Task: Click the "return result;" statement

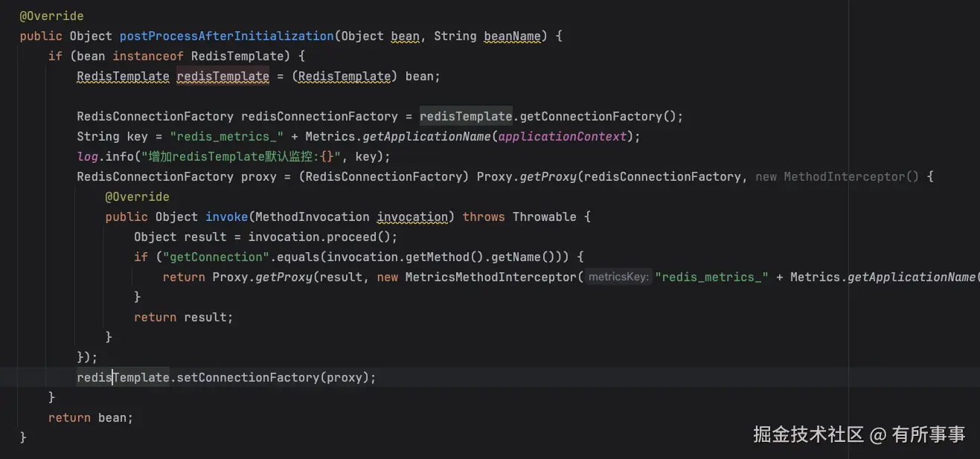Action: click(x=184, y=317)
